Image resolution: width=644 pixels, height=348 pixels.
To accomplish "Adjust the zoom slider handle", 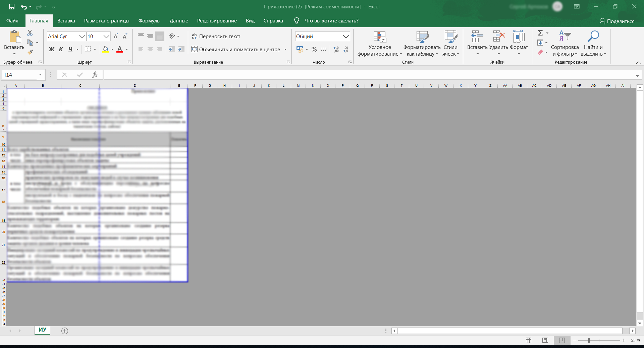I will (x=589, y=340).
